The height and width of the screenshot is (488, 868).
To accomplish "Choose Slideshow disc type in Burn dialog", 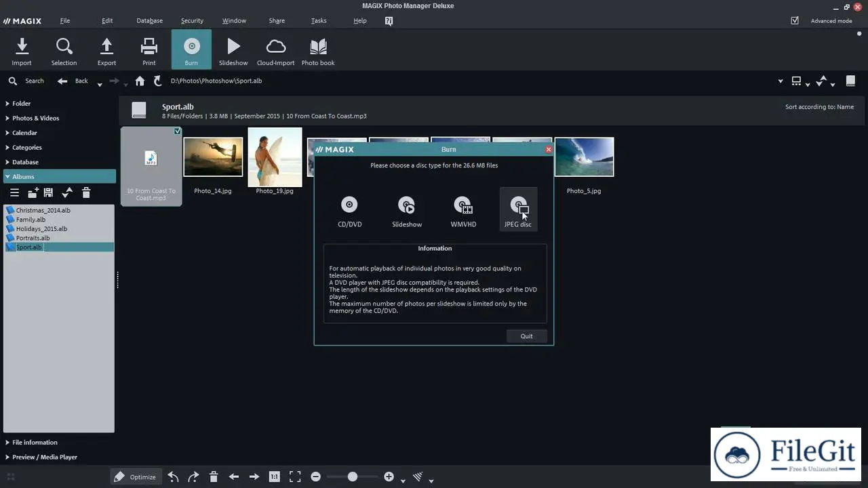I will point(407,211).
